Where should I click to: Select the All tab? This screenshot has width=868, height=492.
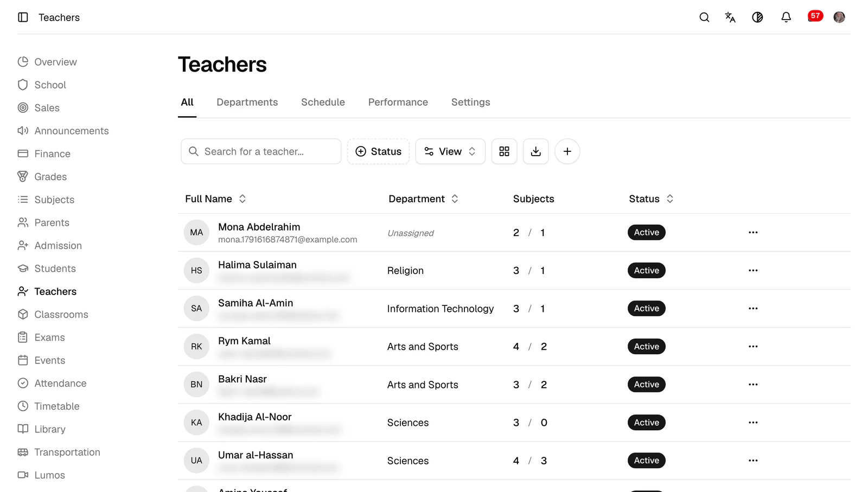tap(187, 102)
